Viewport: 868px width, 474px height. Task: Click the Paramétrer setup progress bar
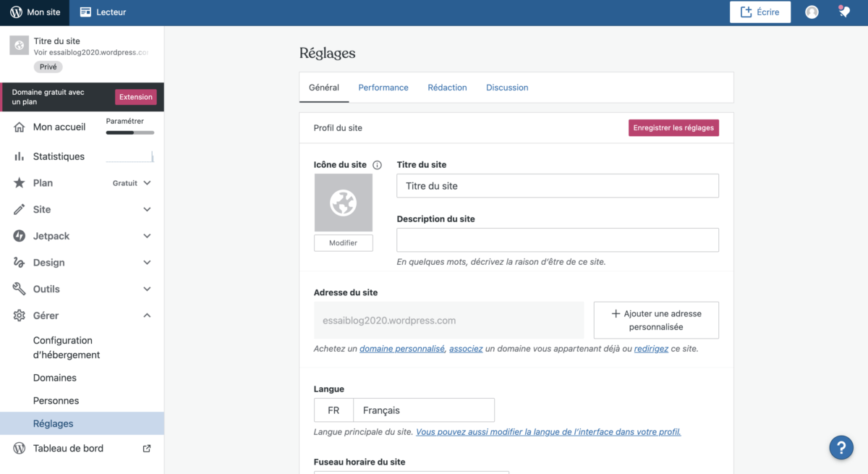(x=130, y=132)
